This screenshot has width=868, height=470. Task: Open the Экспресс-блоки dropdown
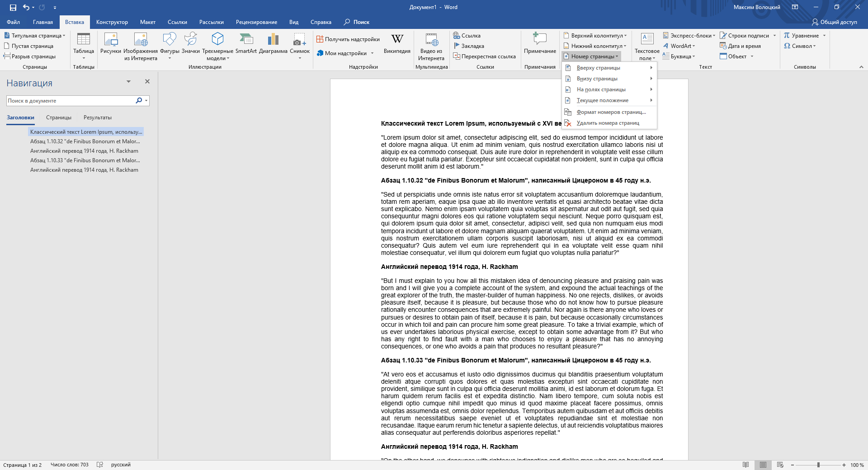point(714,36)
